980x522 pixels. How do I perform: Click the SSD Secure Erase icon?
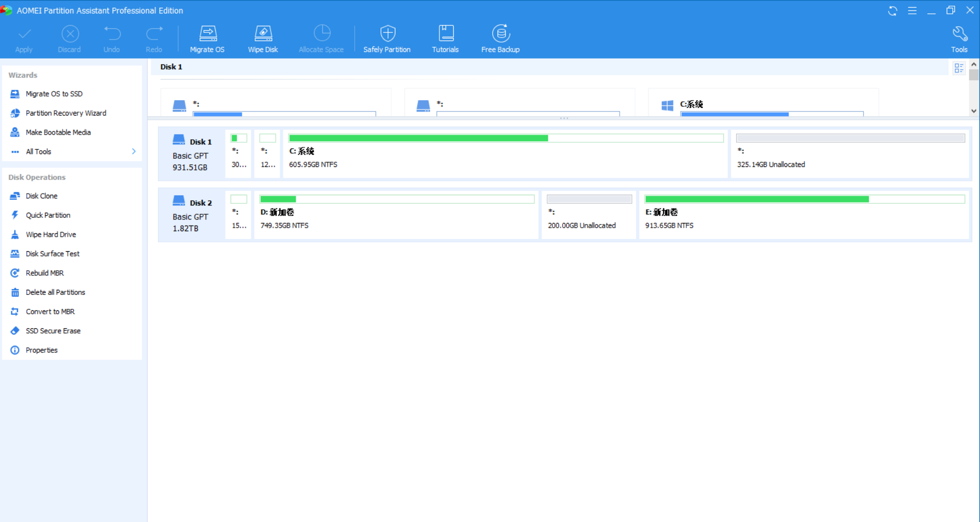pyautogui.click(x=15, y=331)
